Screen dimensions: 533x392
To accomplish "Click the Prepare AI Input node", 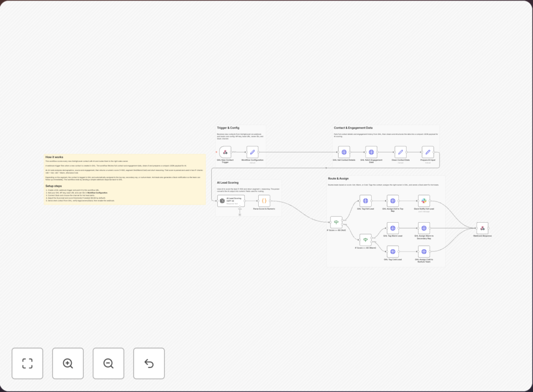I will click(428, 152).
